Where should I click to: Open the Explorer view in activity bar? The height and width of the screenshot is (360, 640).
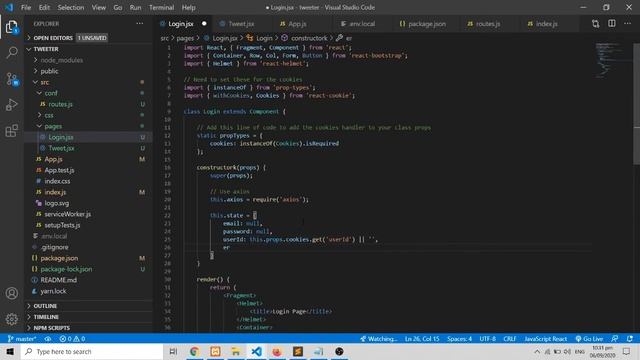11,27
